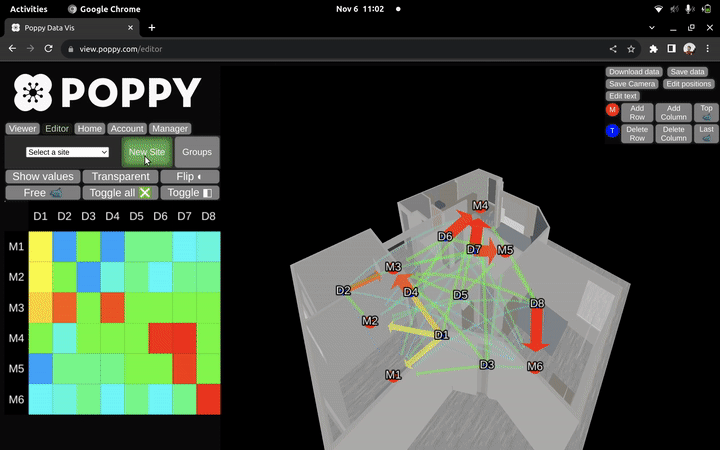The image size is (720, 450).
Task: Click Save Camera button
Action: coord(632,84)
